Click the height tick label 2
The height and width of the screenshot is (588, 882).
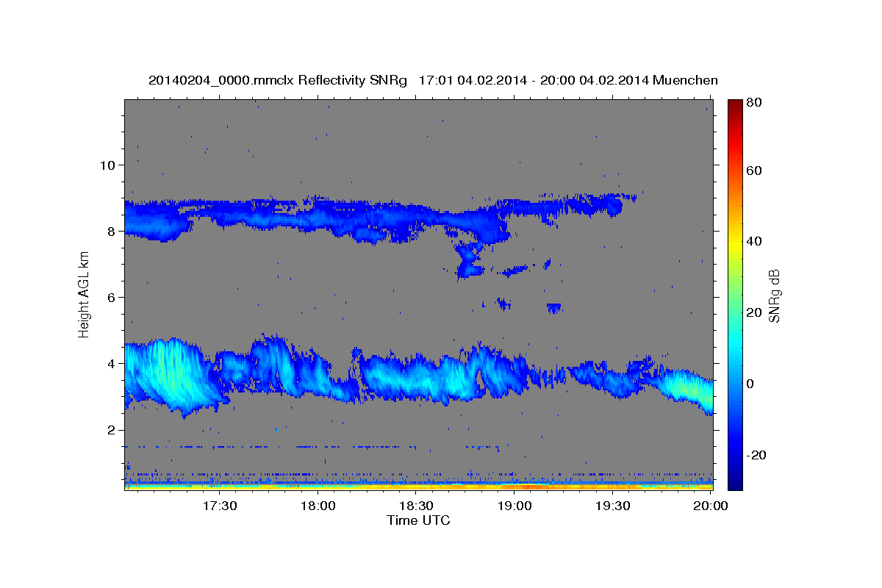pyautogui.click(x=111, y=430)
